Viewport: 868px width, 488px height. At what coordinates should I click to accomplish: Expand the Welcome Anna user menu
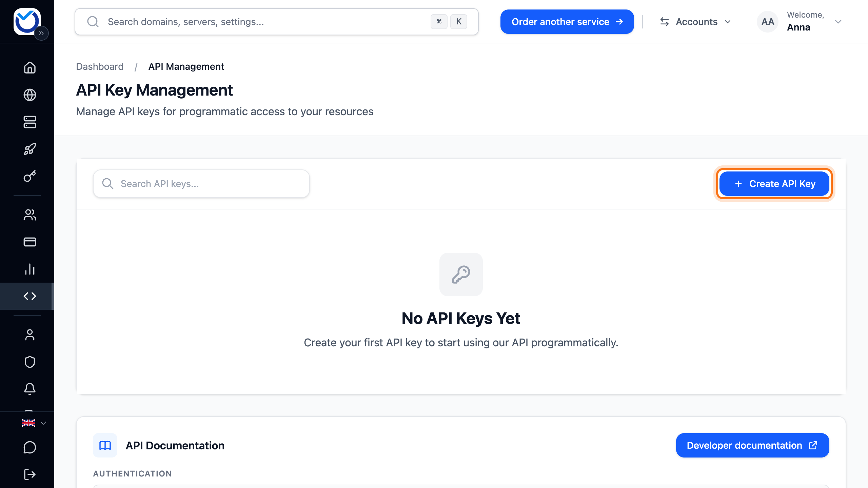click(x=800, y=22)
